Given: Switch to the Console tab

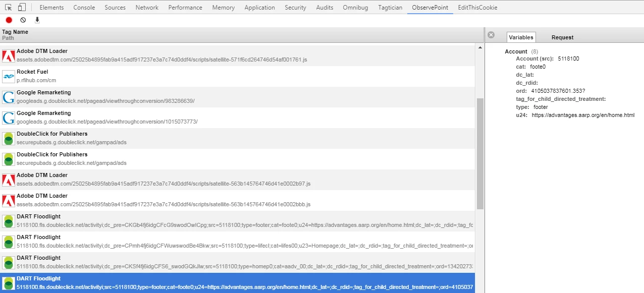Looking at the screenshot, I should 84,8.
